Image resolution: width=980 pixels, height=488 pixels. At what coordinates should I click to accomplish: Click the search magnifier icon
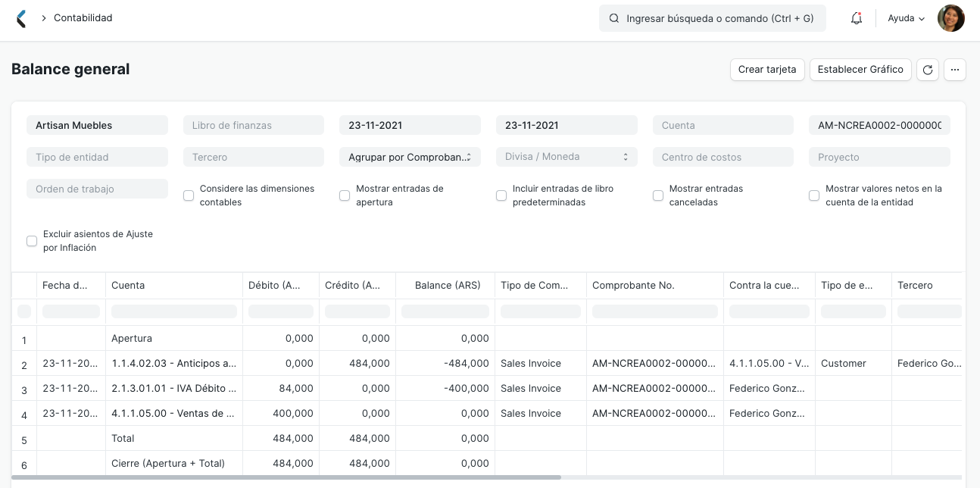coord(614,18)
